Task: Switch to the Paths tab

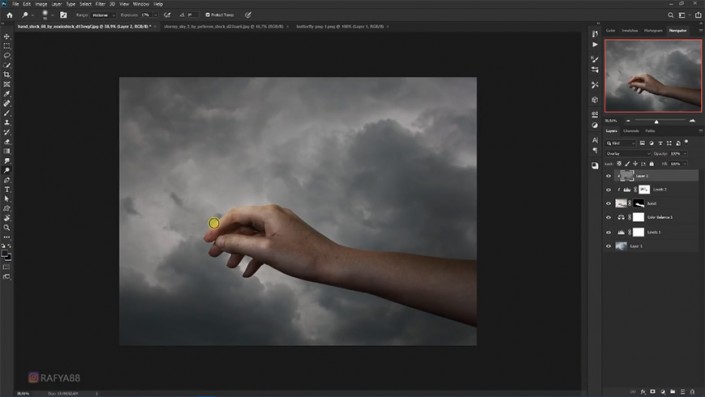Action: (650, 131)
